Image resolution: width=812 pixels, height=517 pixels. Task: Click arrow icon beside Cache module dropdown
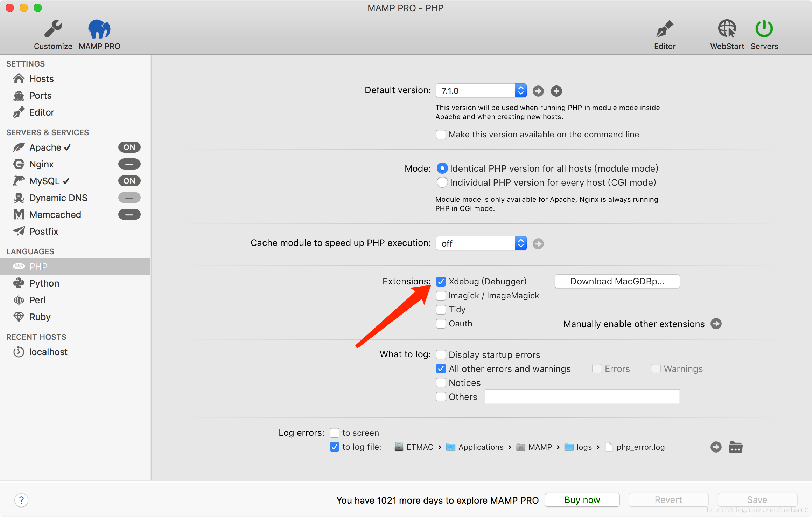(x=538, y=244)
